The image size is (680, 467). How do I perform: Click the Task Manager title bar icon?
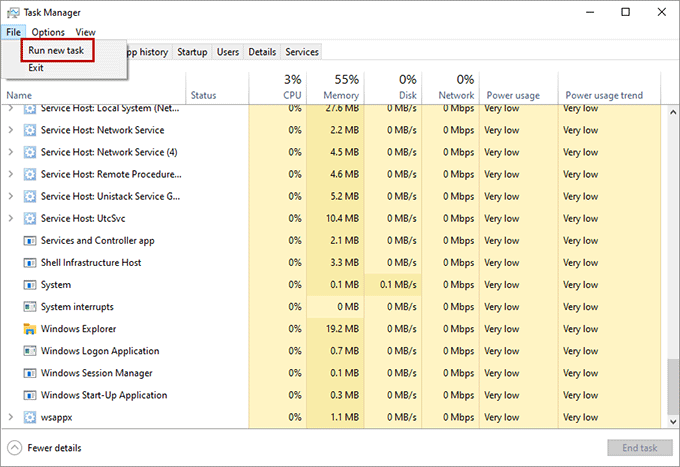(x=13, y=13)
